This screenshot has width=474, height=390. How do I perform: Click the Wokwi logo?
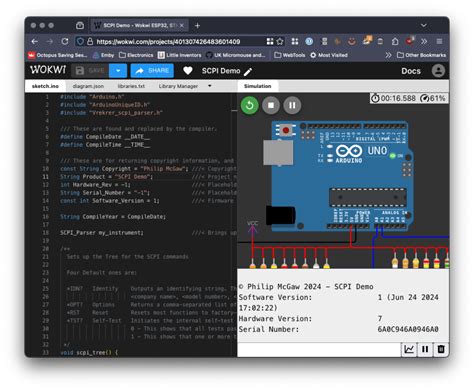click(48, 70)
